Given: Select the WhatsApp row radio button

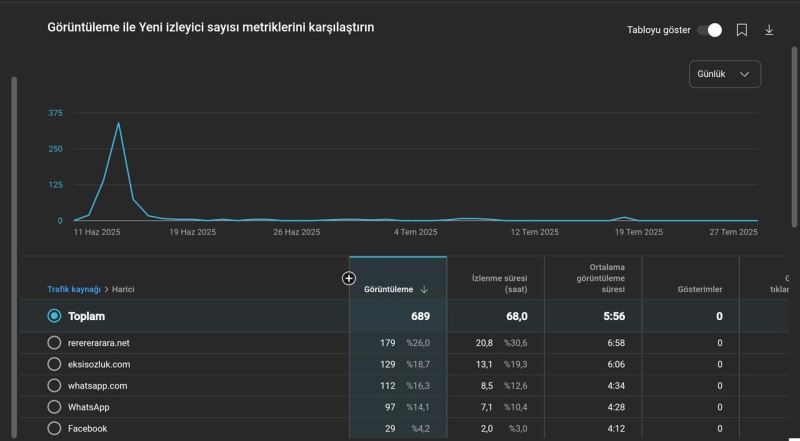Looking at the screenshot, I should [54, 407].
